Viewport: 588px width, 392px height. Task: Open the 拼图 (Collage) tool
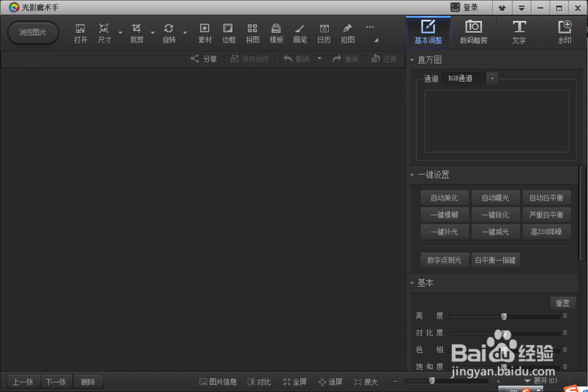coord(252,32)
